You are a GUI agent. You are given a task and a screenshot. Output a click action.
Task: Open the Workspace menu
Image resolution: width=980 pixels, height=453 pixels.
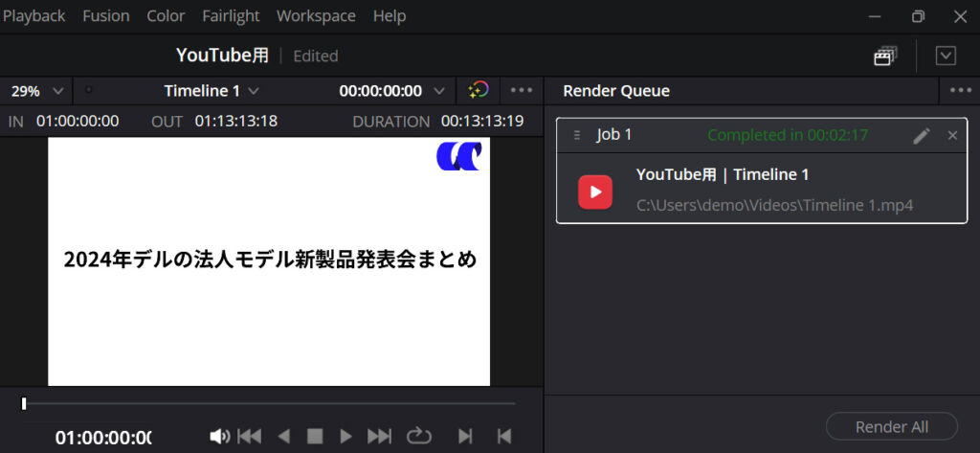pyautogui.click(x=316, y=16)
